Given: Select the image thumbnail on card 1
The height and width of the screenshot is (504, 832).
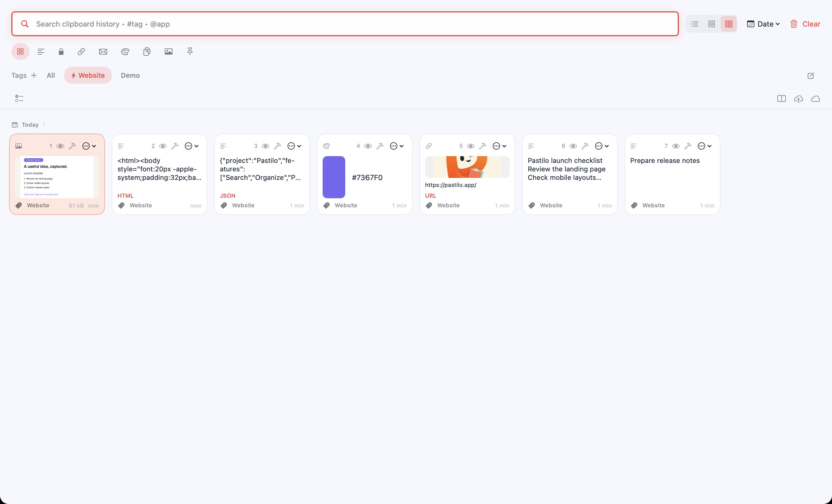Looking at the screenshot, I should pyautogui.click(x=57, y=177).
